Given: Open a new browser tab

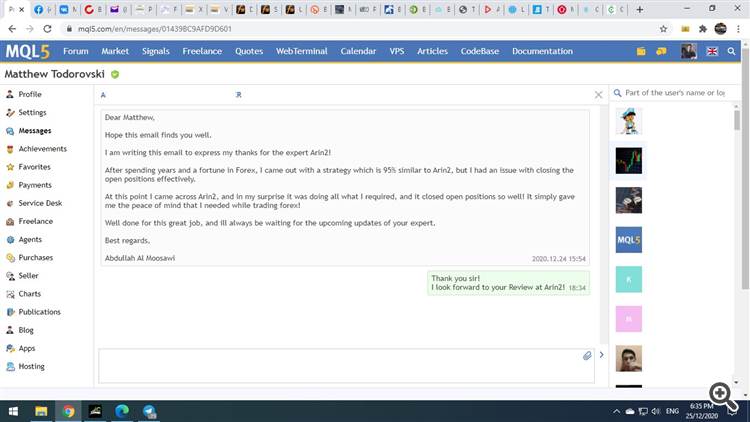Looking at the screenshot, I should pos(639,9).
